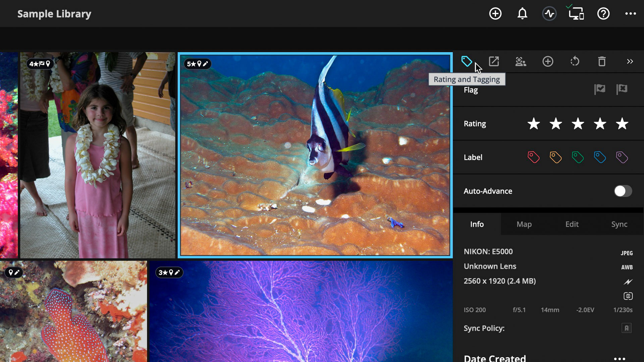This screenshot has height=362, width=644.
Task: Set rating to five stars
Action: [622, 124]
